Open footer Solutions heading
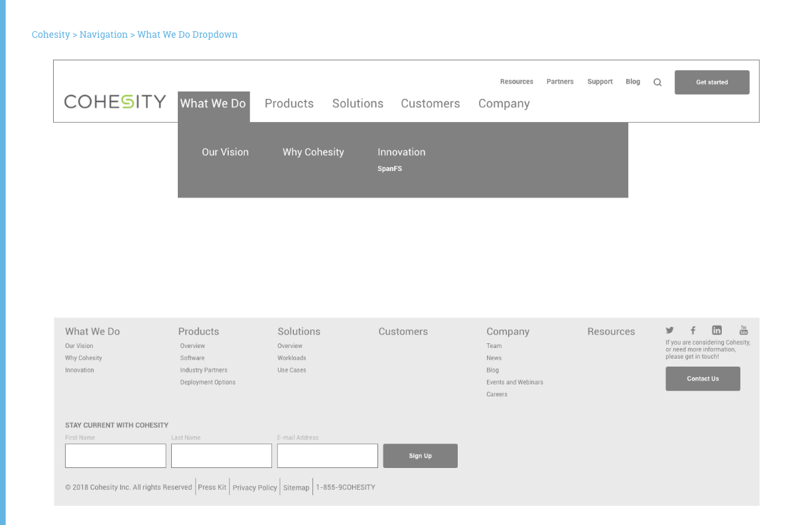Viewport: 812px width, 525px height. pyautogui.click(x=299, y=331)
